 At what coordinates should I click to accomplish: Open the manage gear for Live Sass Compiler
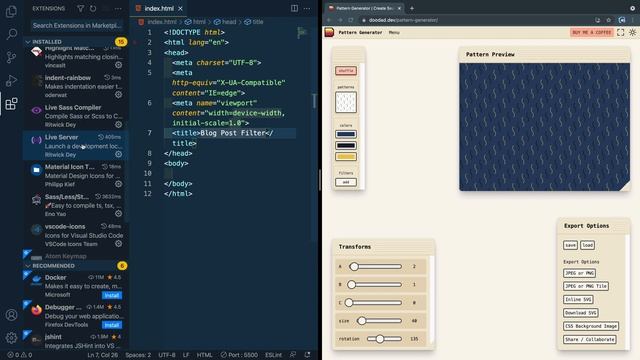118,124
